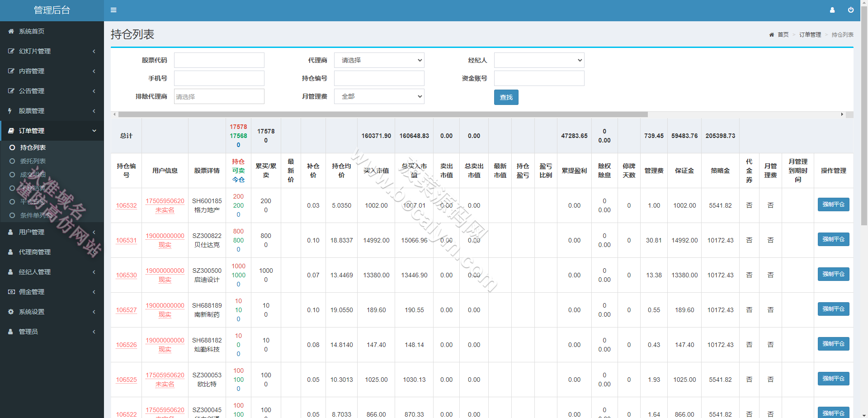Screen dimensions: 868x418
Task: Open position number link 106527
Action: 126,310
